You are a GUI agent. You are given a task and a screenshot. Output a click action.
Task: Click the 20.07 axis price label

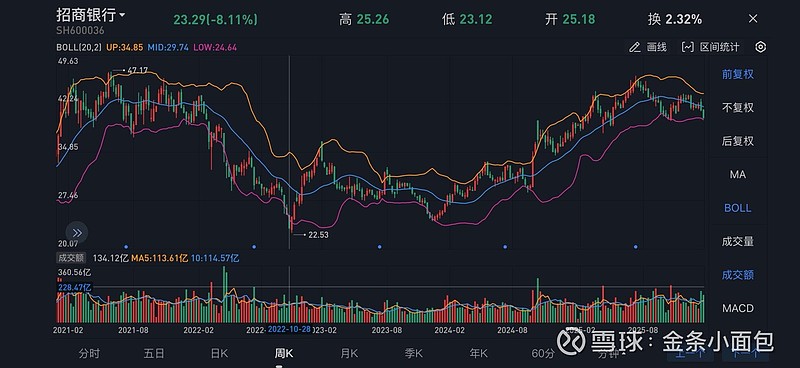(x=68, y=243)
